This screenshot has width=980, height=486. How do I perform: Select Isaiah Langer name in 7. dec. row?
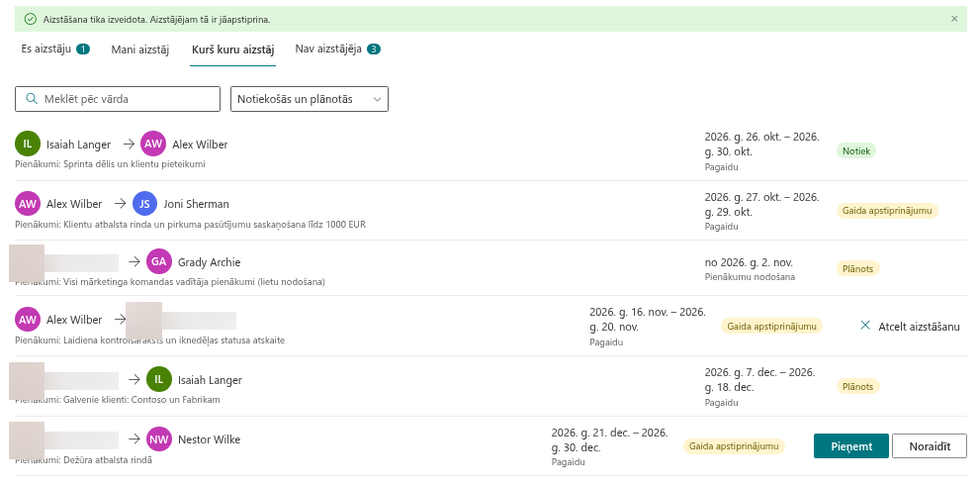(210, 380)
